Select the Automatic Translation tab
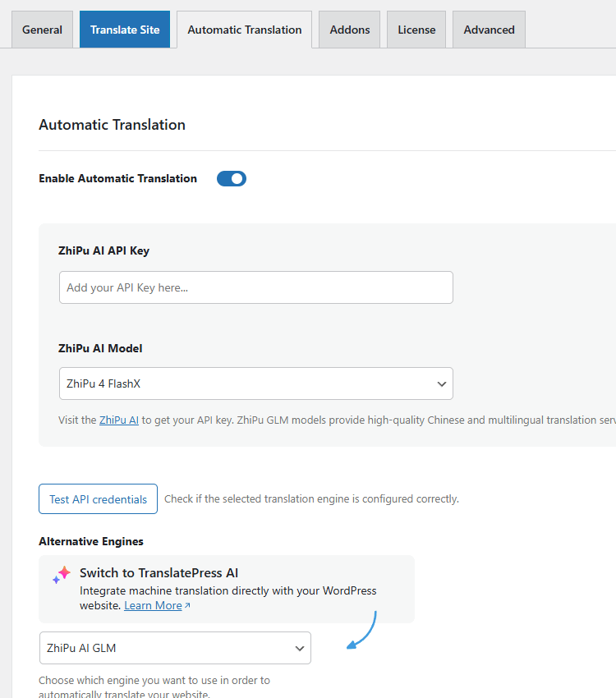The height and width of the screenshot is (698, 616). [244, 30]
